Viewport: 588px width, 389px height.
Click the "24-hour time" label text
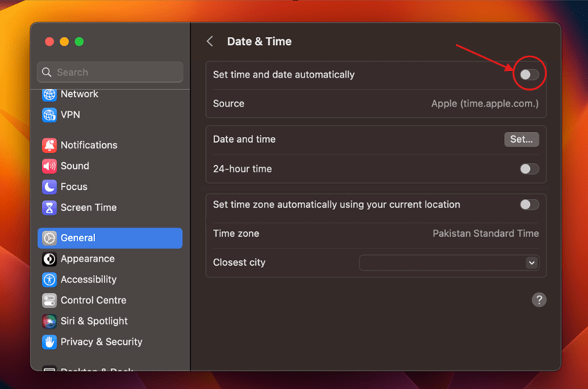click(x=242, y=169)
